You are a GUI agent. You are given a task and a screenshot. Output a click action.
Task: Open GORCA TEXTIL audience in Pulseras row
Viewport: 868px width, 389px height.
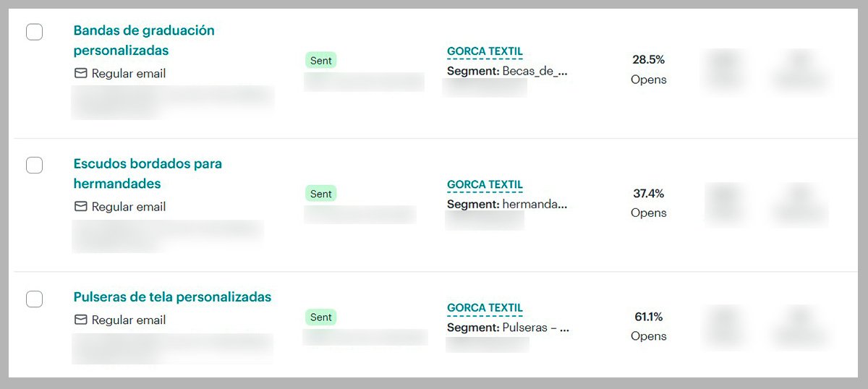pos(485,308)
